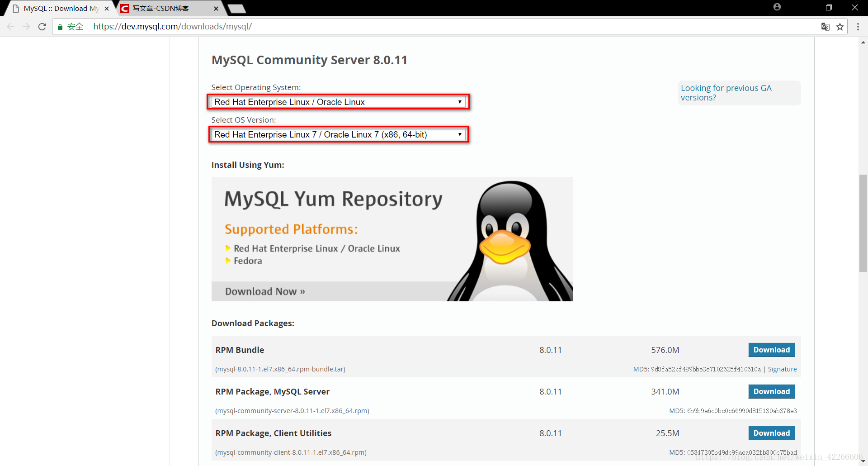
Task: Open a new browser tab
Action: (236, 9)
